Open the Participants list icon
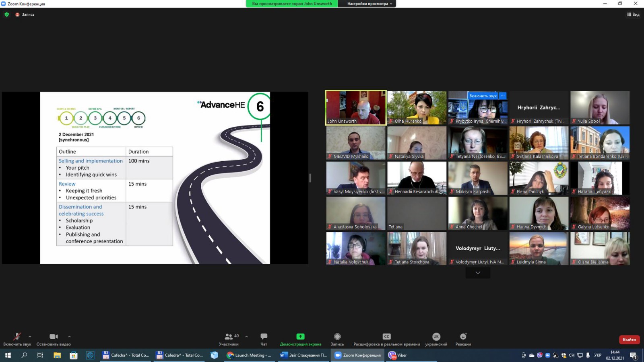The height and width of the screenshot is (362, 644). (x=229, y=337)
